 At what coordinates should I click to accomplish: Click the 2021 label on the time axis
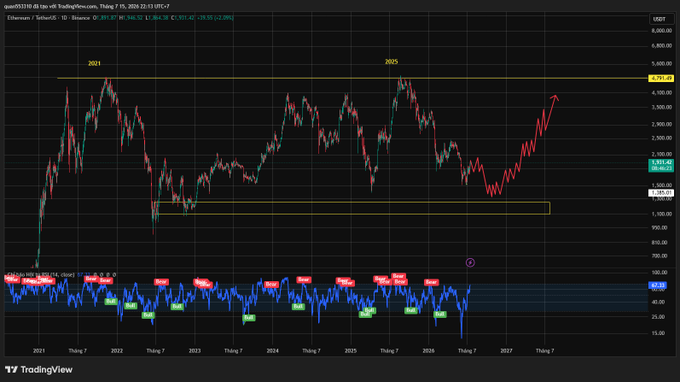tap(39, 351)
